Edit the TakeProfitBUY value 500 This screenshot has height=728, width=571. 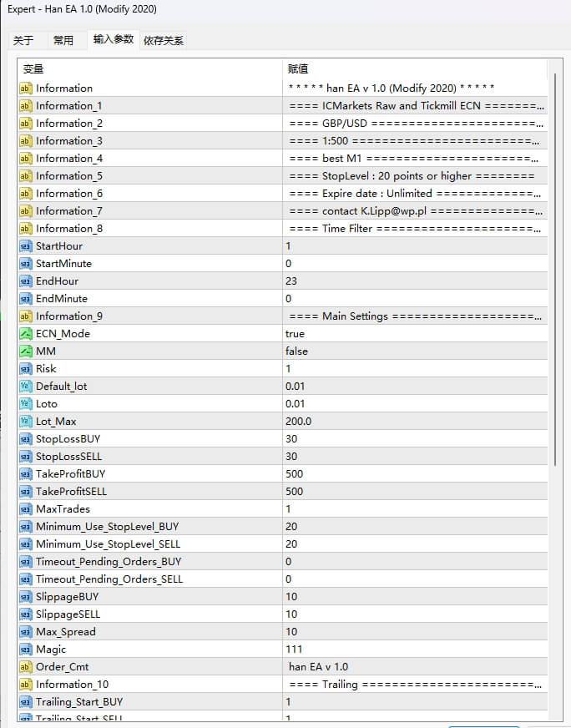295,474
